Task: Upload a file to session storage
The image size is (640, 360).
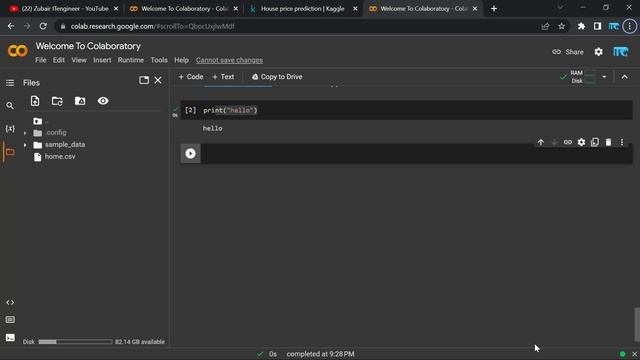Action: [35, 101]
